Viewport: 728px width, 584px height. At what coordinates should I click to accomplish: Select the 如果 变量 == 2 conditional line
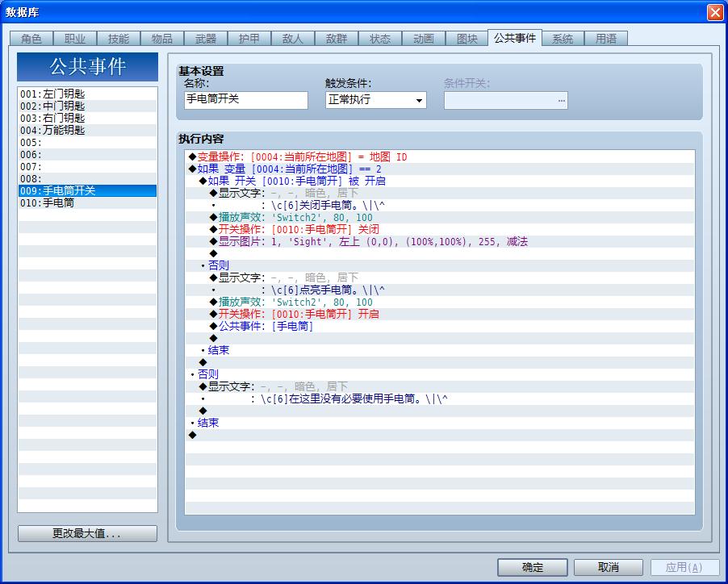[440, 169]
